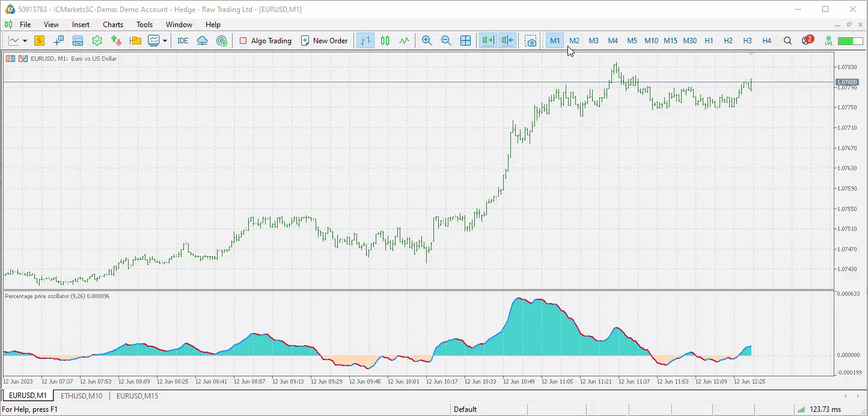
Task: Open the Default profile selector
Action: coord(466,409)
